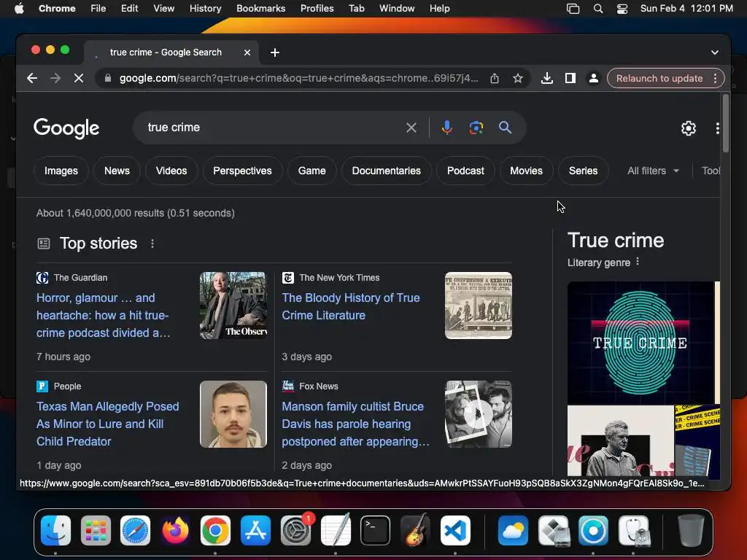Select the Documentaries filter chip
The image size is (747, 560).
[387, 171]
